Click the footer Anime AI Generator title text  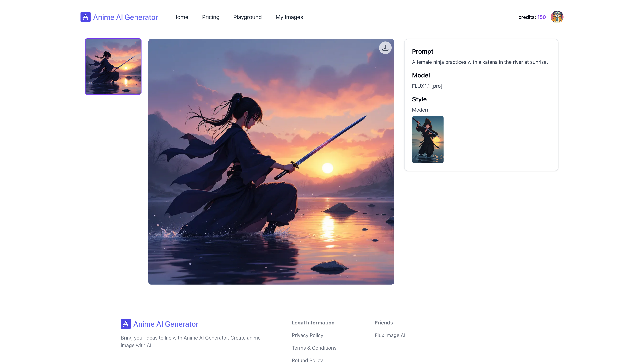point(166,324)
